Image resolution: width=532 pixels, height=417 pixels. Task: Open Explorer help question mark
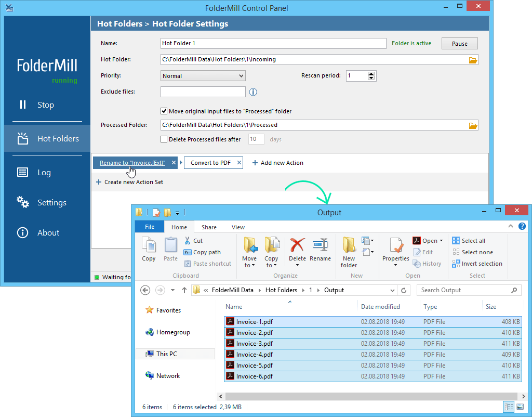pyautogui.click(x=522, y=226)
